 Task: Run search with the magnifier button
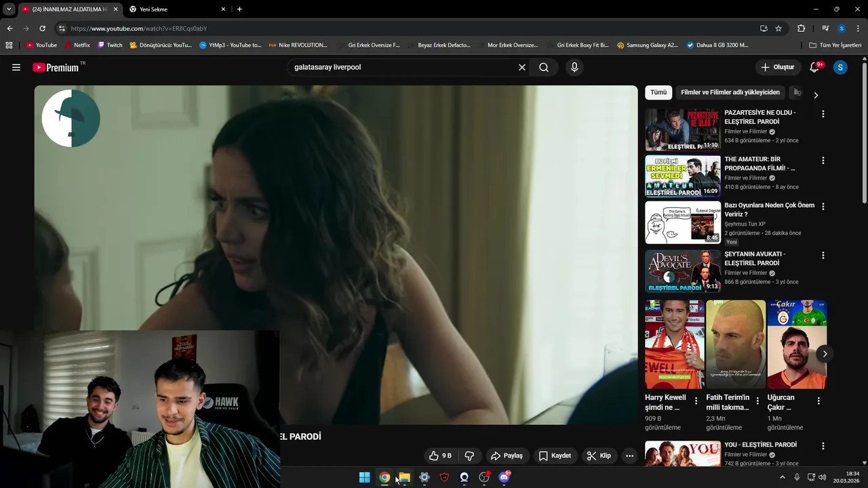tap(544, 67)
